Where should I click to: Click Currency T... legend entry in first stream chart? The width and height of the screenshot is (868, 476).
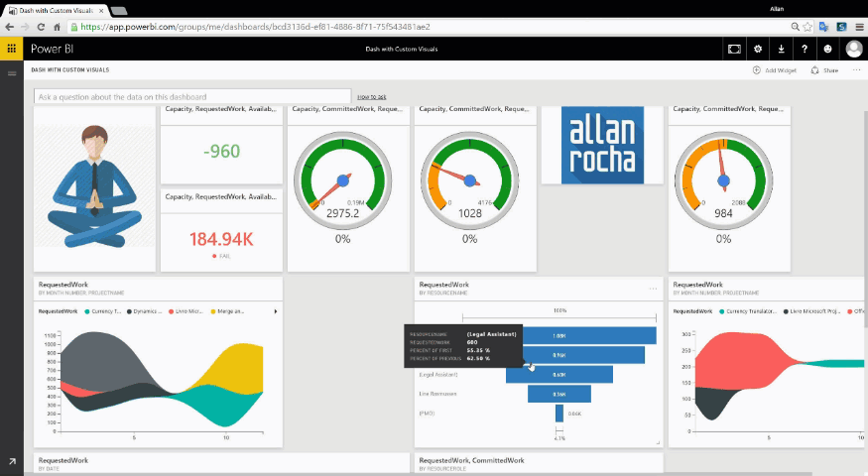click(103, 311)
